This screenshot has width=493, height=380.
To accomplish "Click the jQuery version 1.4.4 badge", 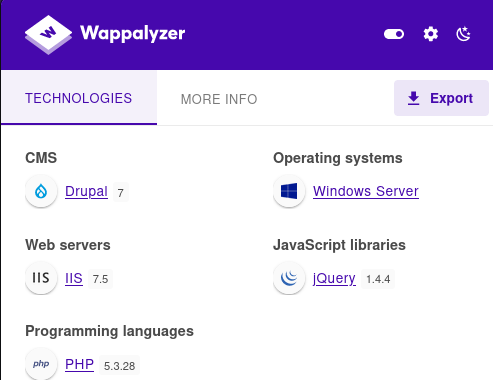I will click(378, 279).
